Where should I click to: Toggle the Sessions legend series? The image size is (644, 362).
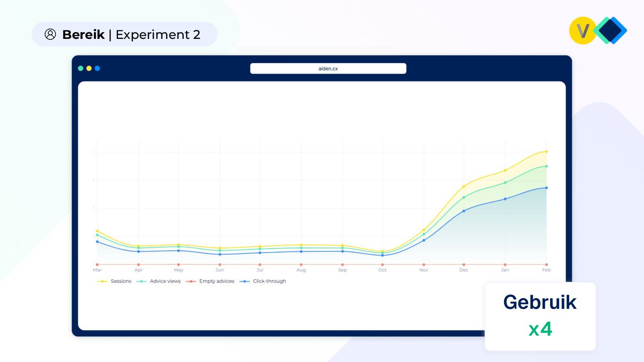point(114,281)
